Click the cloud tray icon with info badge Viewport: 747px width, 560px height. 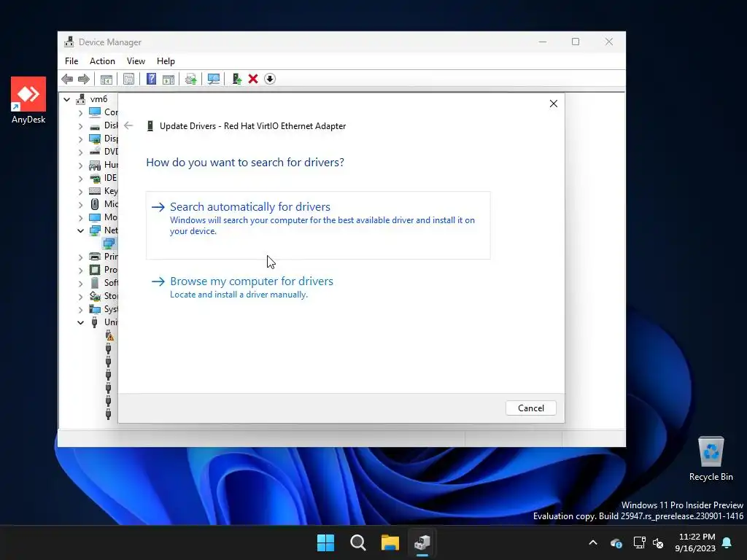(x=616, y=542)
